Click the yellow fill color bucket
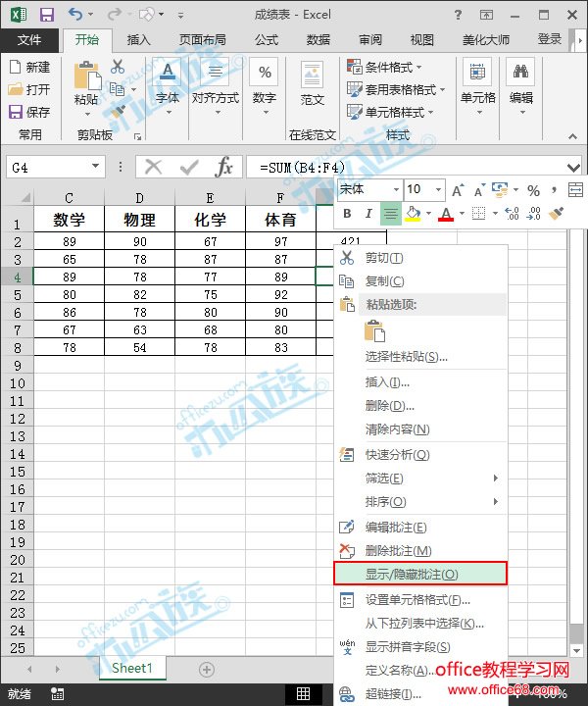Viewport: 588px width, 706px height. [x=413, y=214]
